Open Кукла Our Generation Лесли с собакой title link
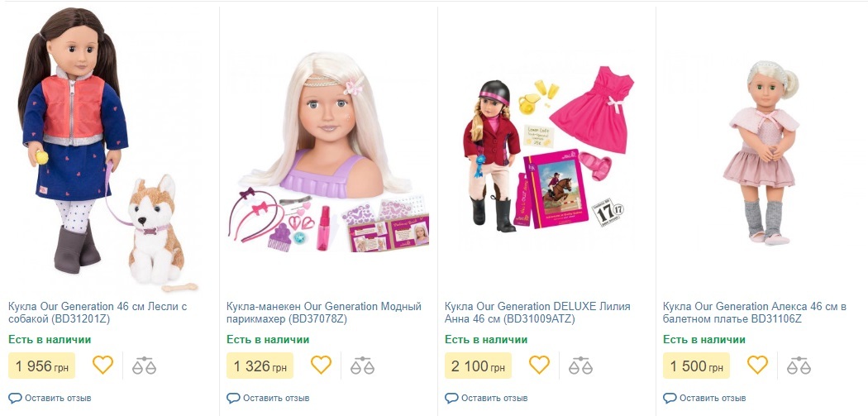This screenshot has height=416, width=868. pos(98,313)
